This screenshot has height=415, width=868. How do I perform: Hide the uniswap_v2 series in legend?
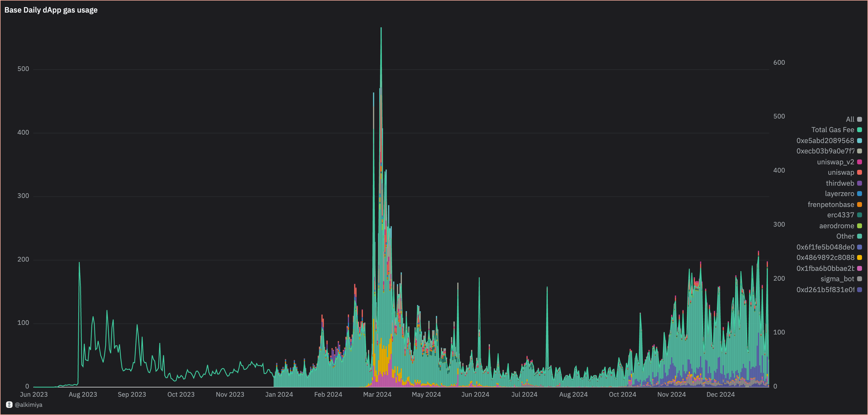coord(835,162)
